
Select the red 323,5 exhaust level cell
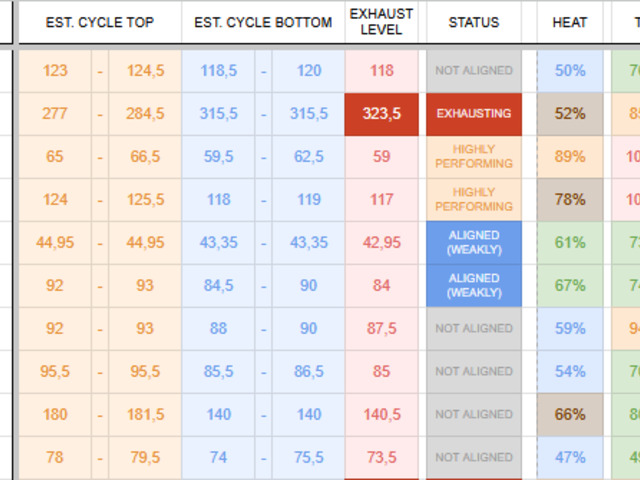pyautogui.click(x=381, y=114)
